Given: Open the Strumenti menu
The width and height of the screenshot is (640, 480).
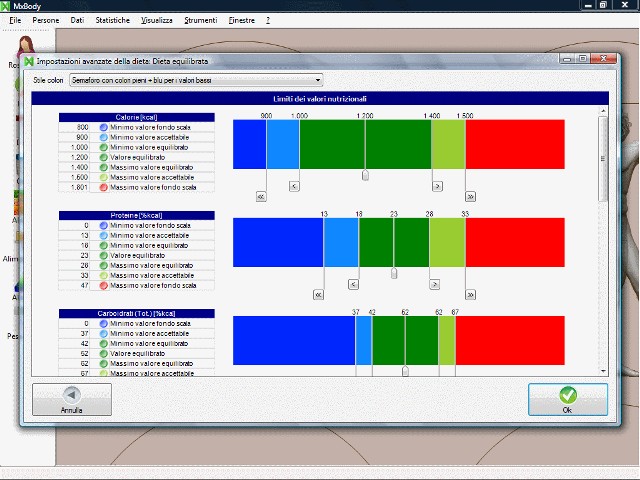Looking at the screenshot, I should click(200, 20).
